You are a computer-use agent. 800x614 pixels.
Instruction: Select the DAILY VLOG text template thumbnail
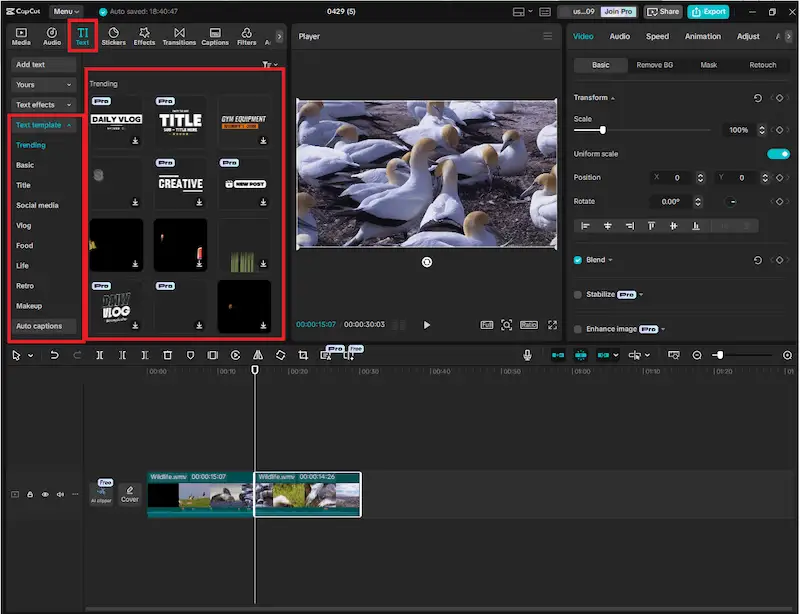[116, 121]
